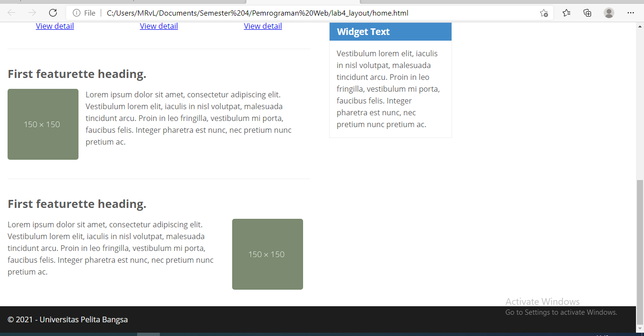This screenshot has height=336, width=644.
Task: Click the first 150 × 150 placeholder image
Action: tap(43, 124)
